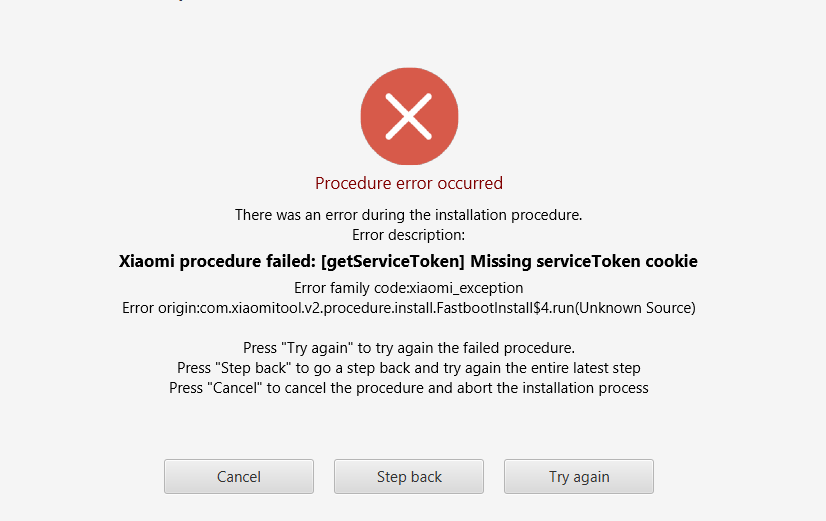This screenshot has width=826, height=521.
Task: Click the '[getServiceToken]' text in error message
Action: (393, 261)
